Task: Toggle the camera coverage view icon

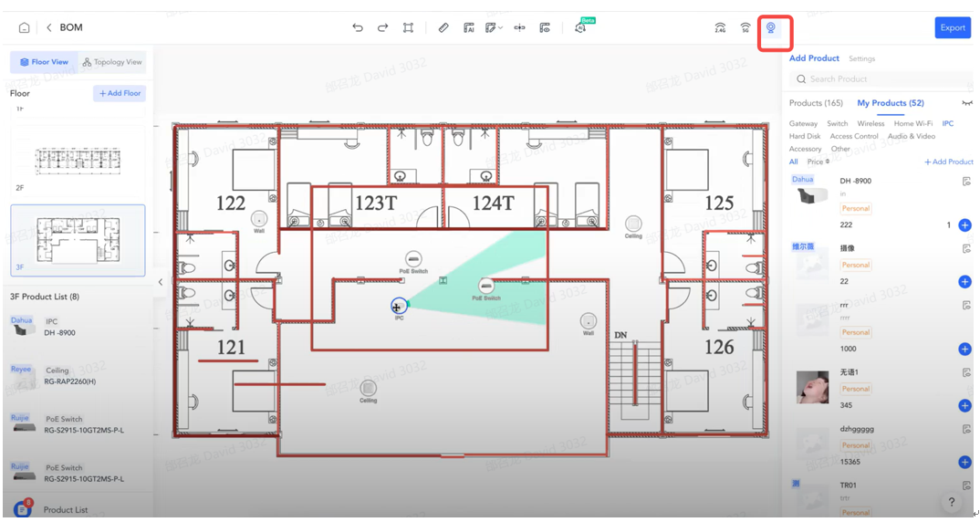Action: [x=771, y=28]
